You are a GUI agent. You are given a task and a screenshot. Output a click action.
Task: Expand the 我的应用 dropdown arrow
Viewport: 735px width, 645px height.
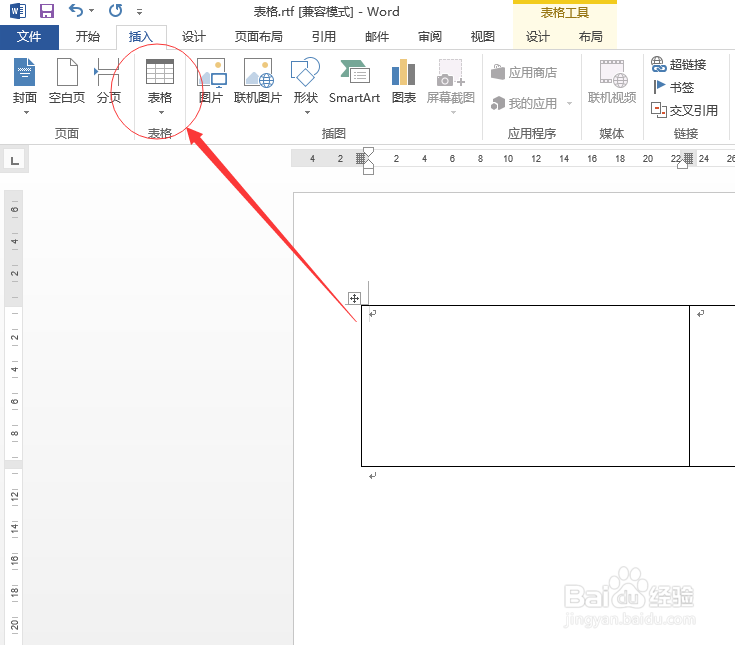tap(570, 104)
